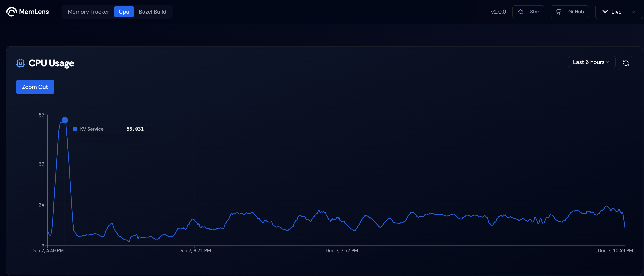Click the CPU chip icon beside title
The height and width of the screenshot is (276, 644).
(x=20, y=63)
